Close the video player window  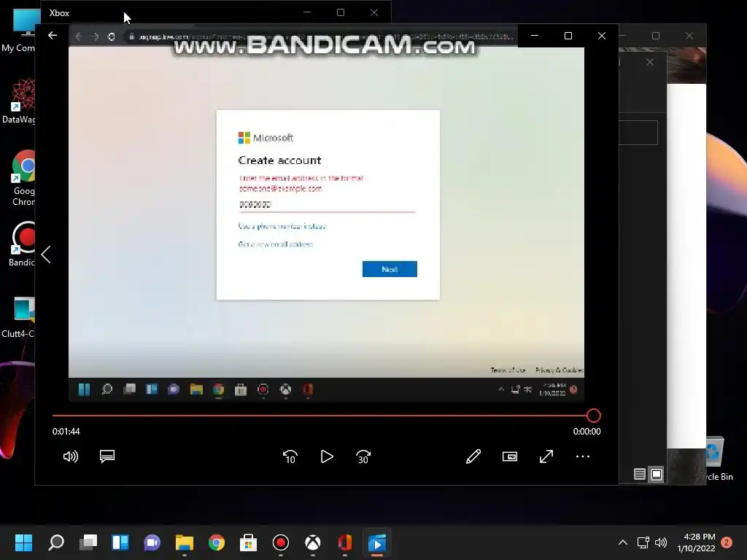pos(602,36)
